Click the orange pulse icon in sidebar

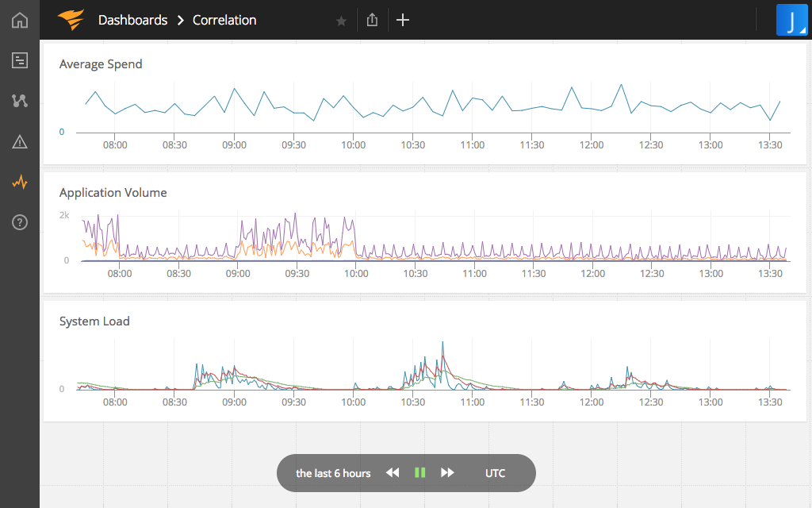[x=19, y=182]
